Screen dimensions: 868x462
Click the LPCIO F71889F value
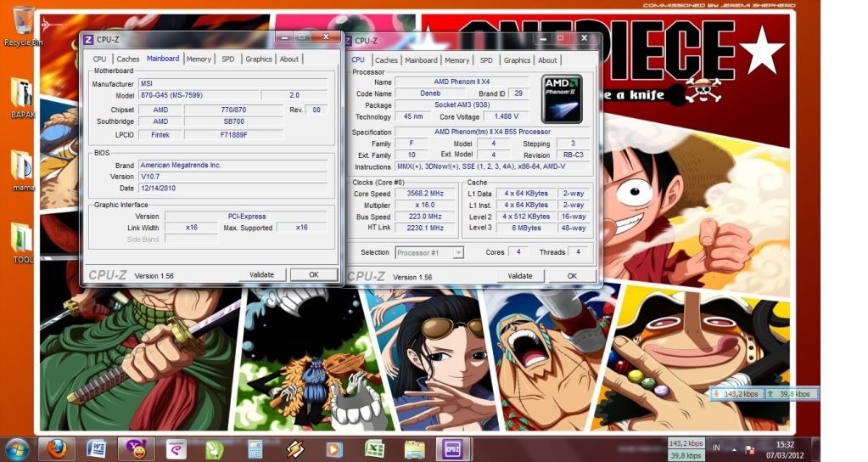pyautogui.click(x=233, y=135)
